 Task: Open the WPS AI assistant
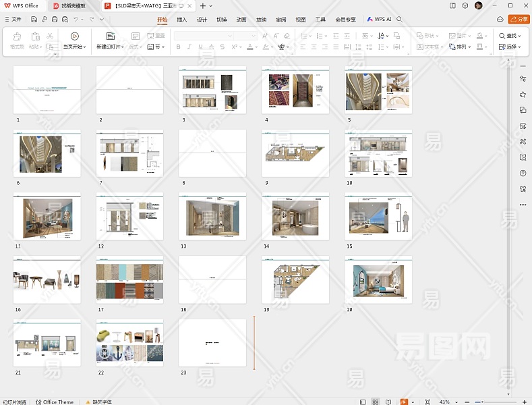coord(379,20)
